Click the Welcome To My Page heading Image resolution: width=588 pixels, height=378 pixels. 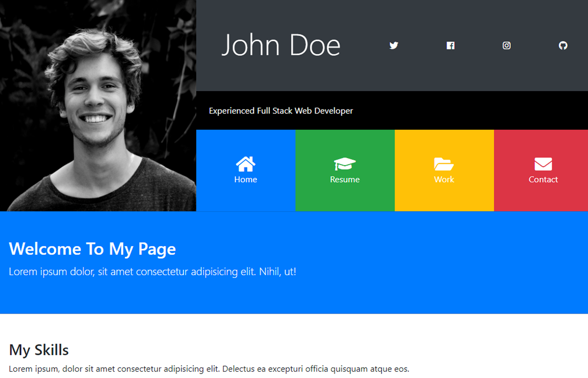[x=92, y=249]
